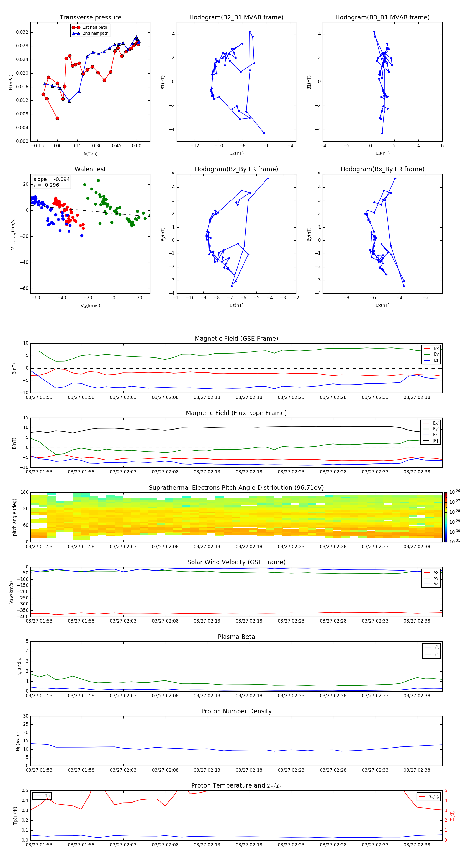Select the By' entry in flux rope legend

coord(431,429)
